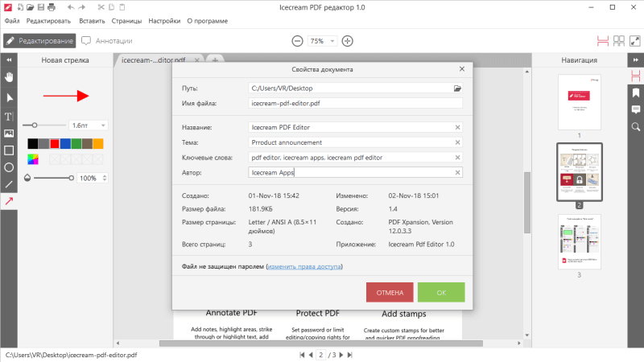The image size is (644, 362).
Task: Select the Line drawing tool
Action: pyautogui.click(x=9, y=184)
